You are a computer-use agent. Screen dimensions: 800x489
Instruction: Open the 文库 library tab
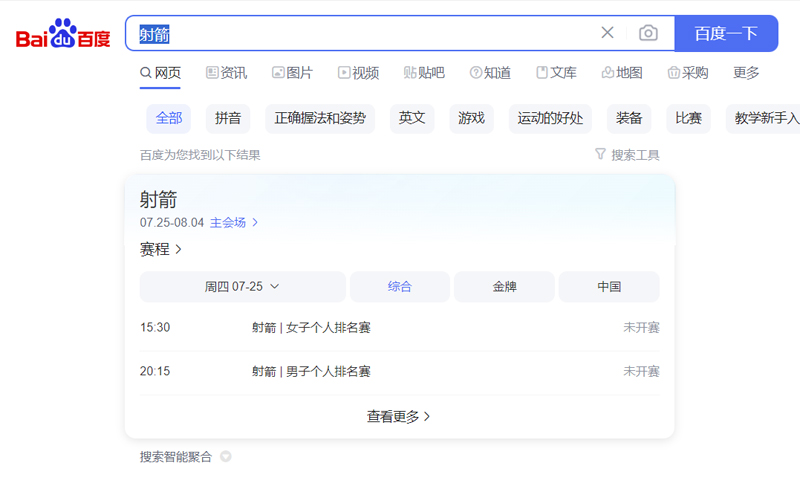pos(556,73)
